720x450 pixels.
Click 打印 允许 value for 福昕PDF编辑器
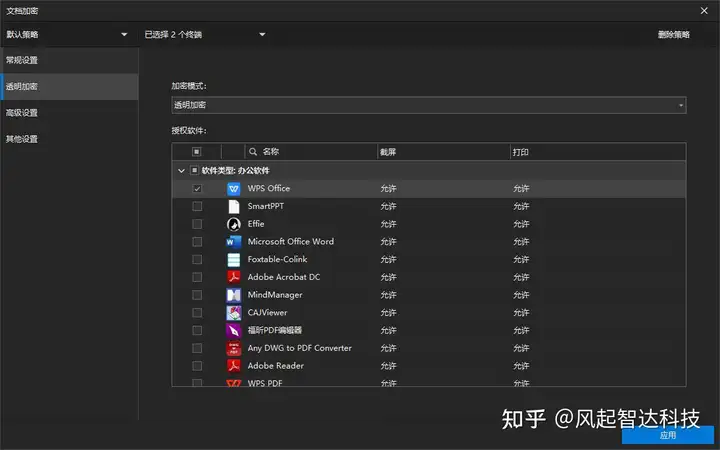(521, 331)
